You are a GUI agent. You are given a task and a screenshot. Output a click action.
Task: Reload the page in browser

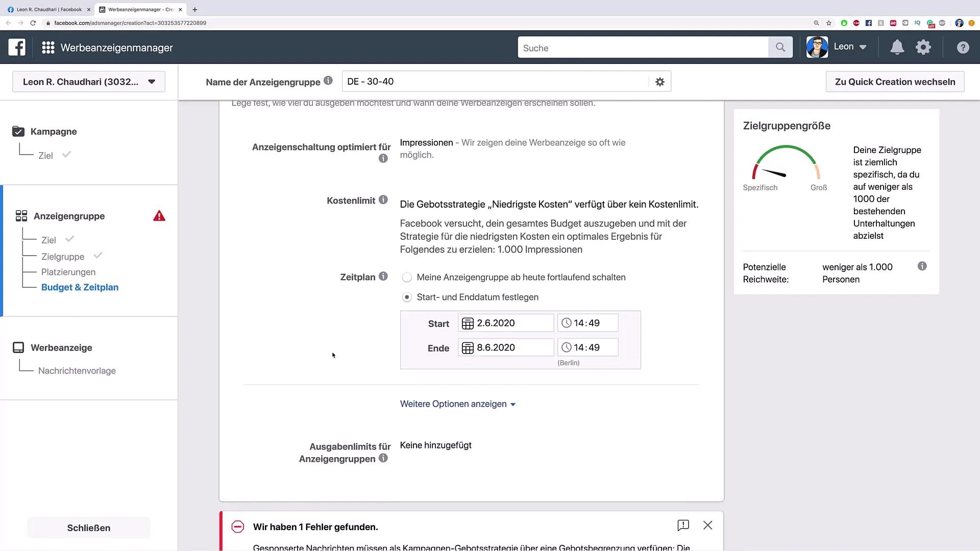coord(33,23)
